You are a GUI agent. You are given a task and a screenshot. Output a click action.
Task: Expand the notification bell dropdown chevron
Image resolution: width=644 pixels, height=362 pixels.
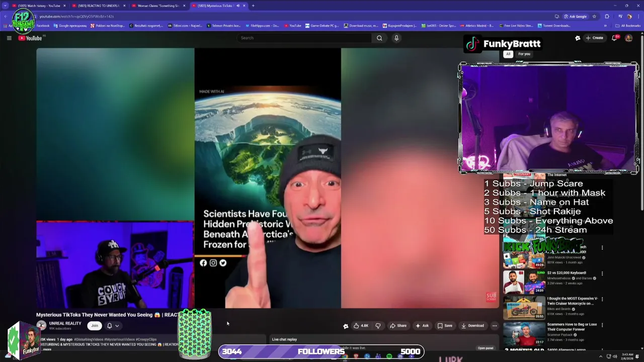pos(117,326)
